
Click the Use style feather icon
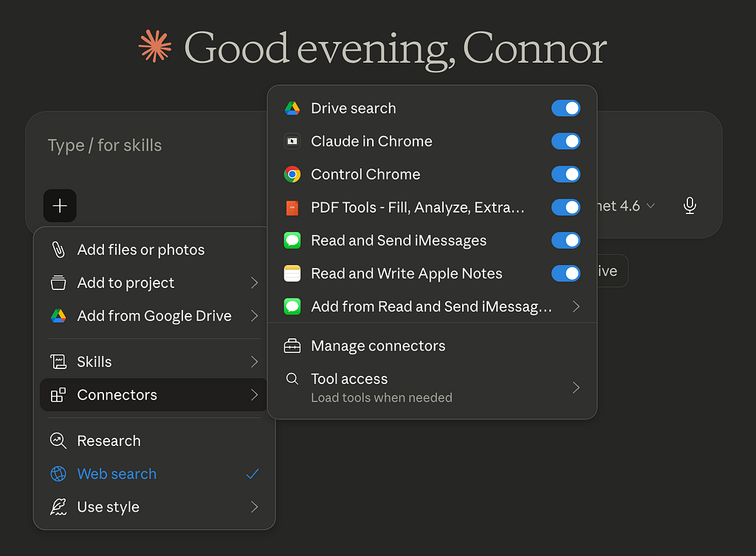coord(58,507)
